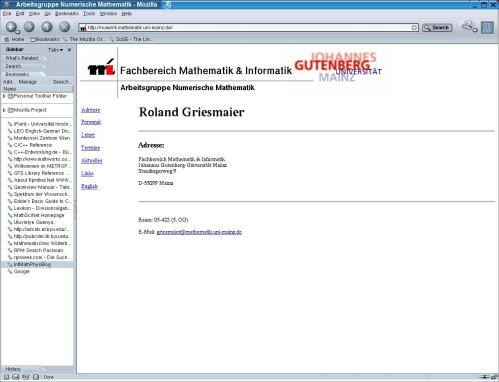Click the Back navigation arrow icon

click(x=12, y=27)
